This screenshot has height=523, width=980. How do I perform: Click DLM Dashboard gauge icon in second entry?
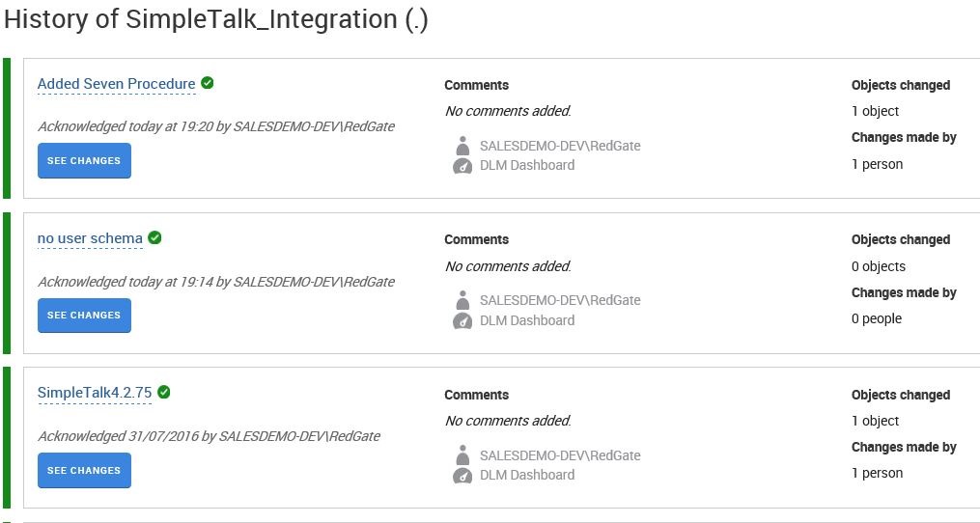tap(462, 320)
